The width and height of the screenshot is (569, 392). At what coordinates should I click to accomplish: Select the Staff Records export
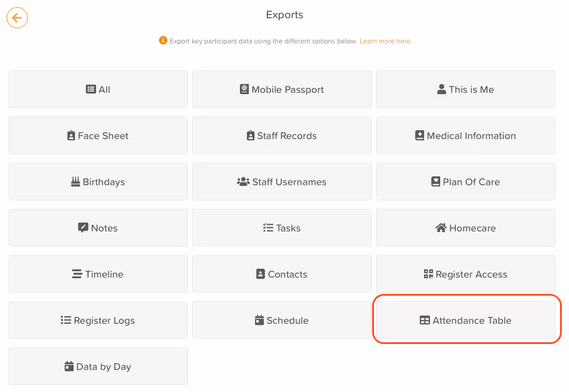pos(282,135)
